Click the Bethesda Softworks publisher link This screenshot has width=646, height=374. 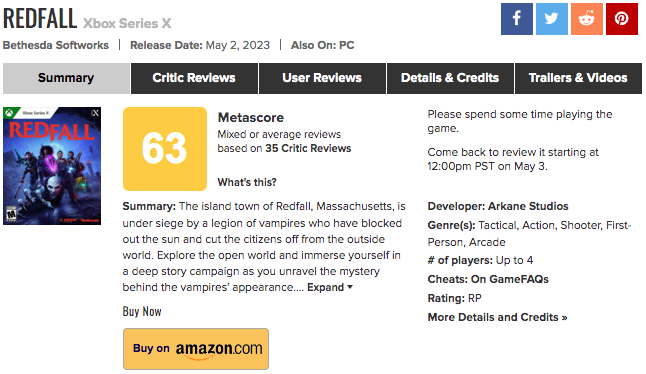pos(56,45)
